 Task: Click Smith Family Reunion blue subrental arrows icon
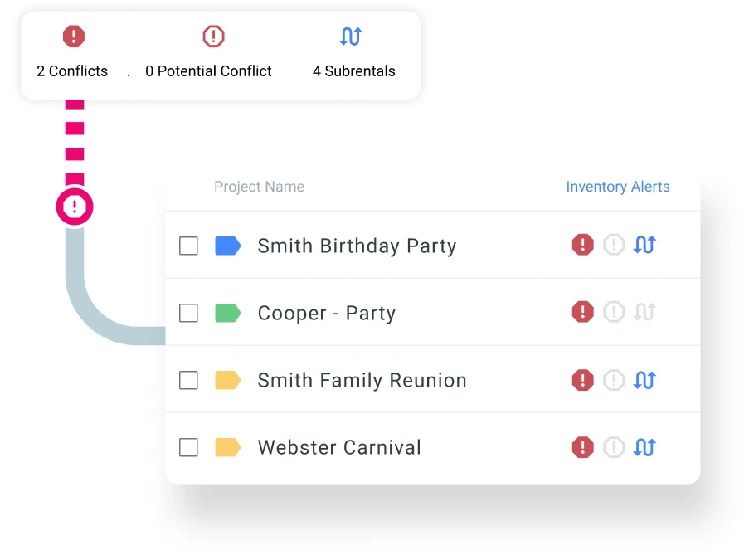(644, 380)
